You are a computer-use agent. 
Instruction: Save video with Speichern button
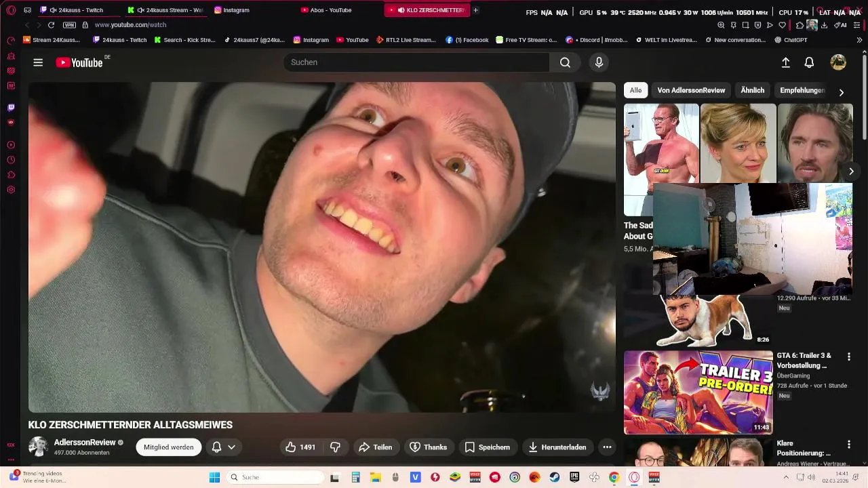(x=488, y=447)
